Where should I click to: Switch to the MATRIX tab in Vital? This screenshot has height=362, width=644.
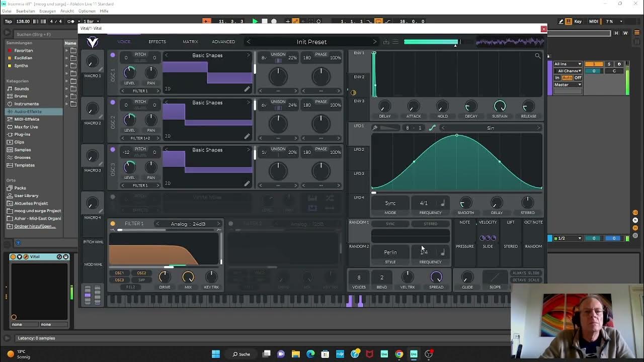(190, 42)
